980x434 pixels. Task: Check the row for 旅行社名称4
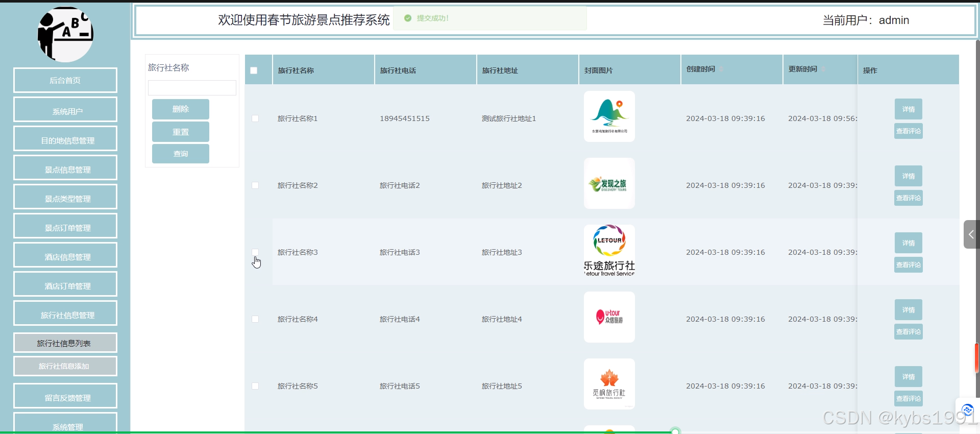coord(255,319)
